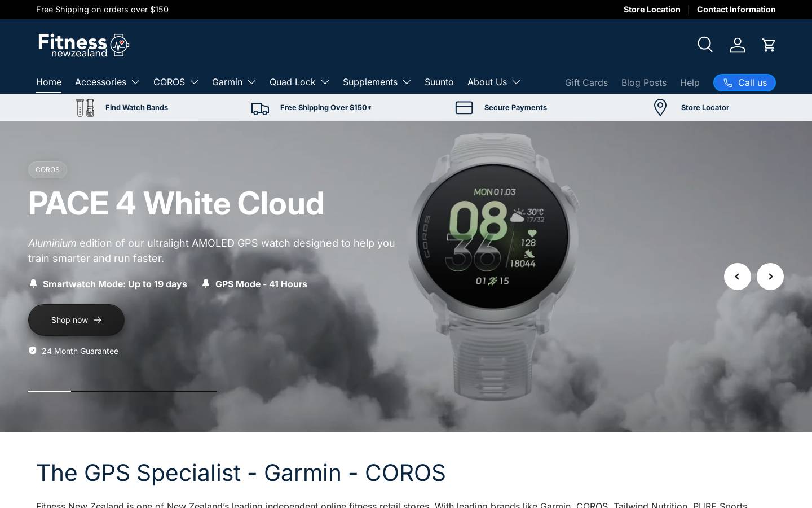Open the About Us menu label
Image resolution: width=812 pixels, height=508 pixels.
click(x=487, y=82)
